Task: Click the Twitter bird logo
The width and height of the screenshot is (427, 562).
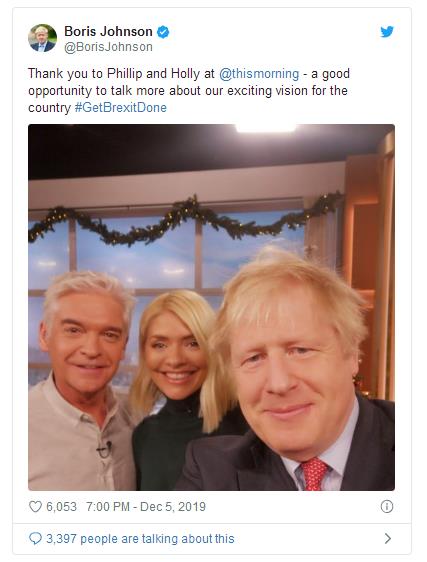Action: coord(387,32)
